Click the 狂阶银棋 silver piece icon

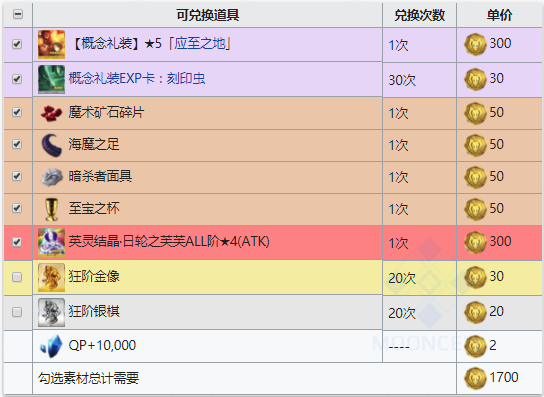coord(51,312)
